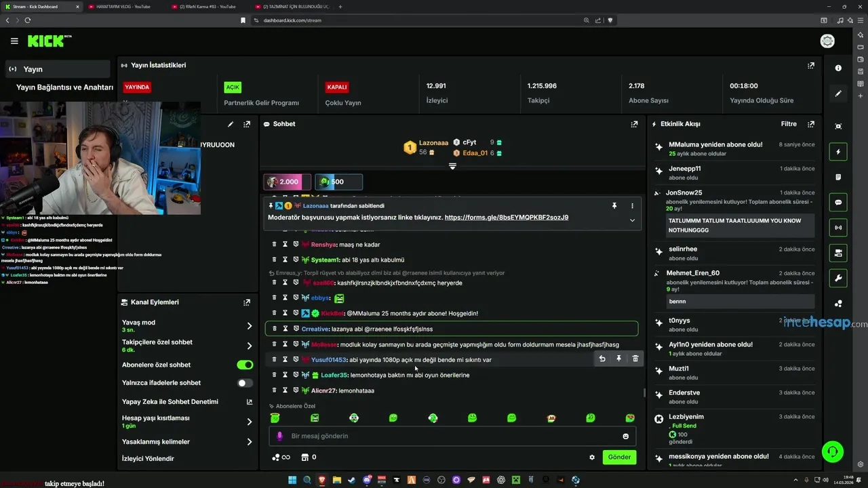Open İzleyici Yönlendir option
Image resolution: width=868 pixels, height=488 pixels.
coord(148,459)
